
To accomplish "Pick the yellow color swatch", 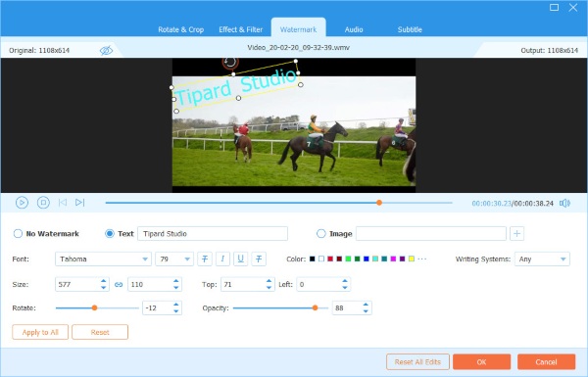I will (412, 259).
